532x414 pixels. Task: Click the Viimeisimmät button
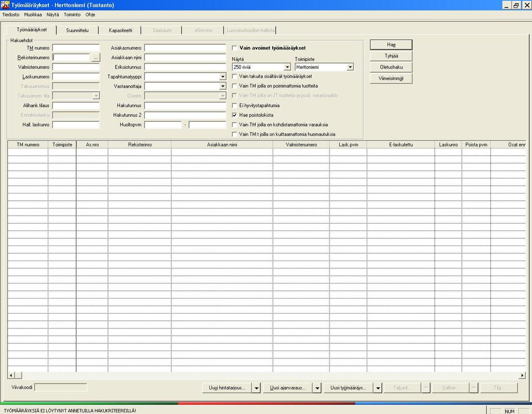coord(391,78)
